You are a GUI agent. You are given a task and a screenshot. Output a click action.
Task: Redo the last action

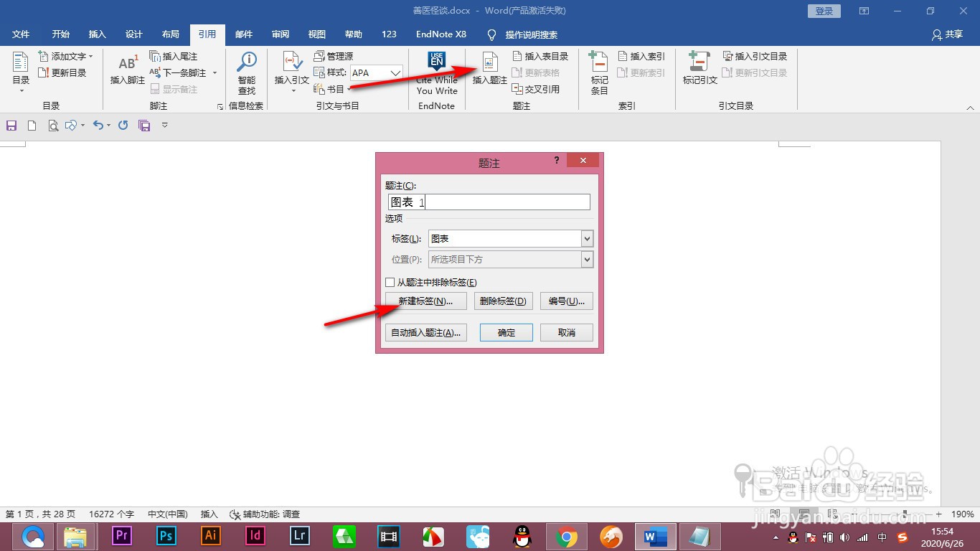pyautogui.click(x=123, y=126)
